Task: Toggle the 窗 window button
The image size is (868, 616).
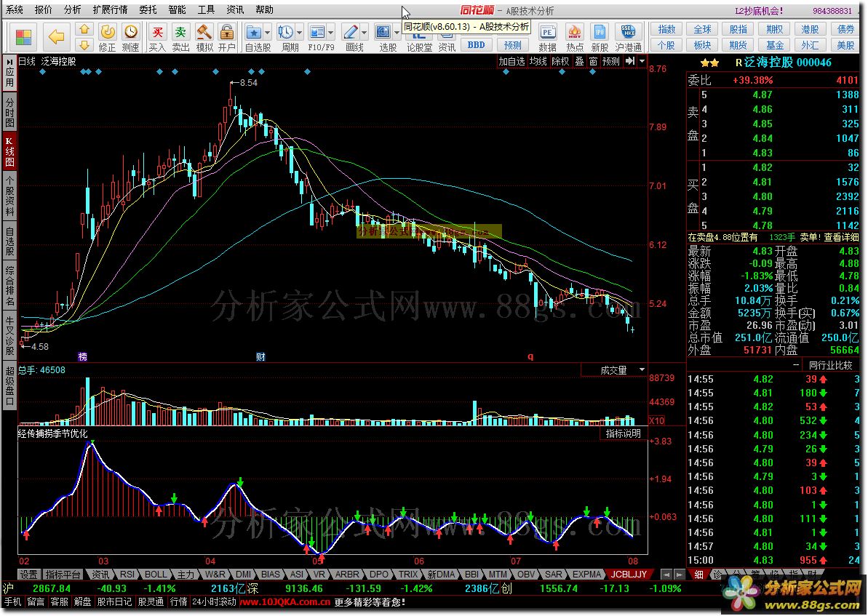Action: (593, 61)
